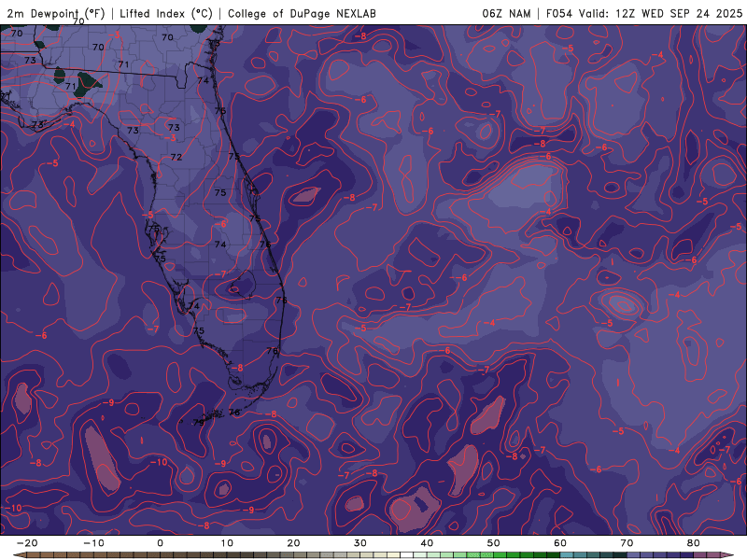Click the "College of DuPage NEXLAB" label
Viewport: 747px width, 560px height.
[302, 13]
